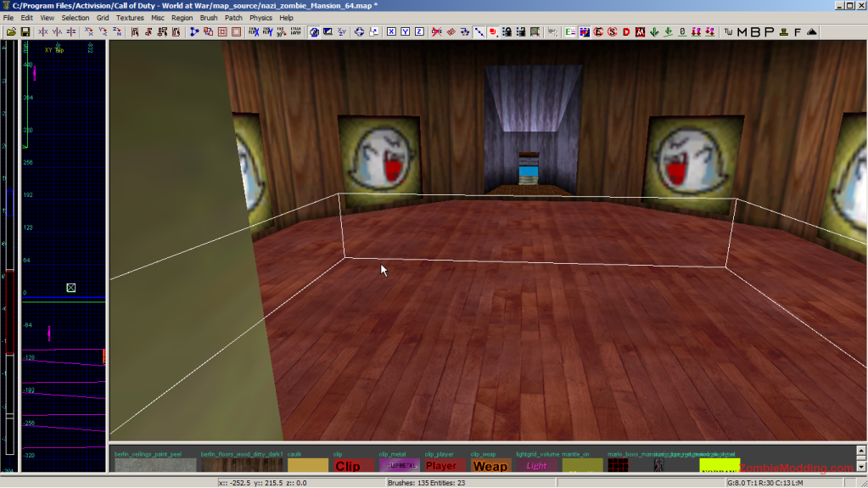Open the Region menu

click(182, 18)
